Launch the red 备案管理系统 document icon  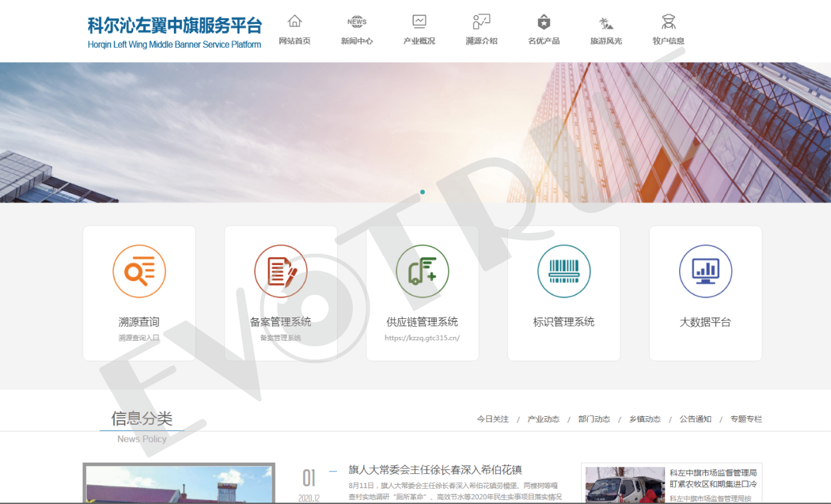(280, 271)
